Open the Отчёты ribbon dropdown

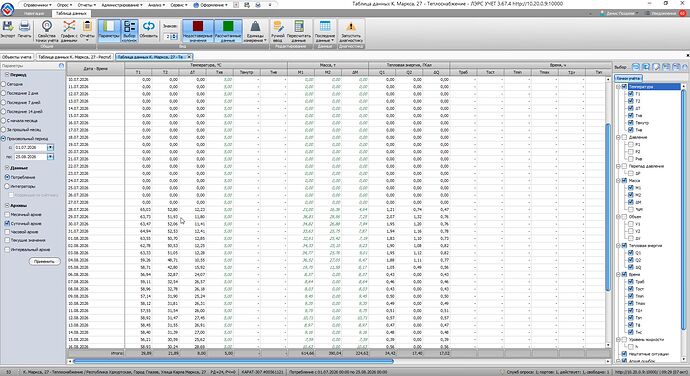87,31
